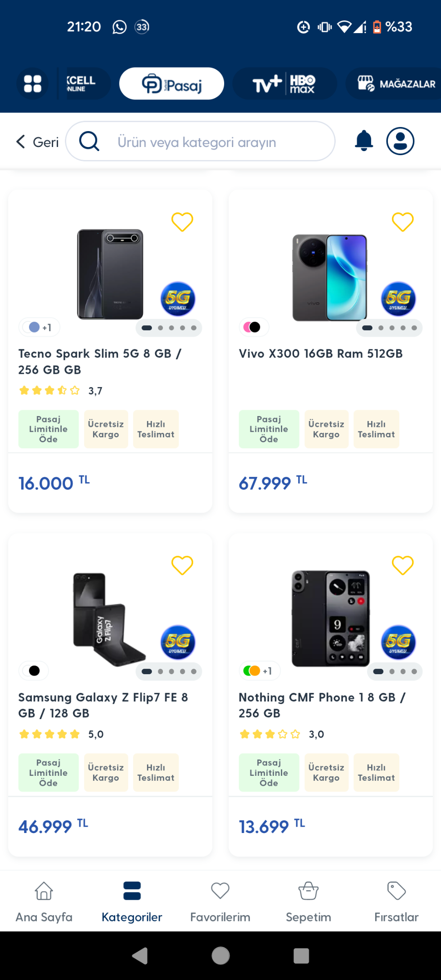This screenshot has height=980, width=441.
Task: Favorite the Tecno Spark Slim heart
Action: click(x=182, y=222)
